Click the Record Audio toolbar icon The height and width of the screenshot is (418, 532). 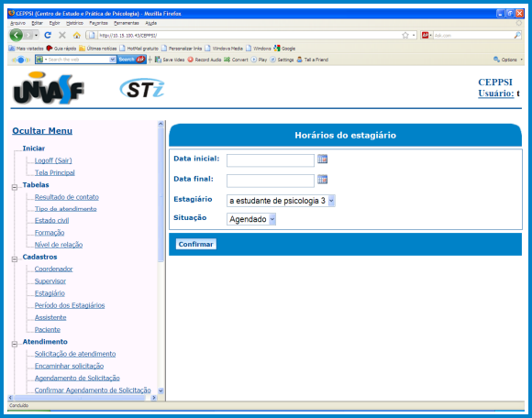pyautogui.click(x=205, y=60)
